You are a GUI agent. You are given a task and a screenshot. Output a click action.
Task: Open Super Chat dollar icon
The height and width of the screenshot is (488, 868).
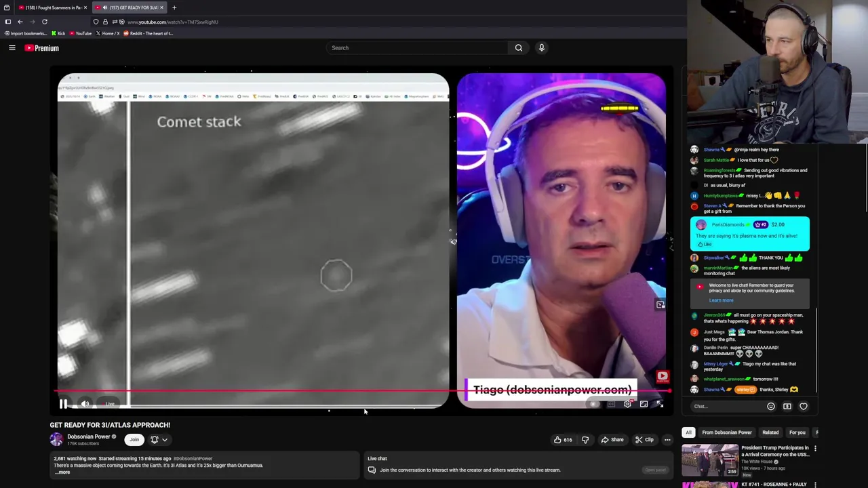click(787, 407)
